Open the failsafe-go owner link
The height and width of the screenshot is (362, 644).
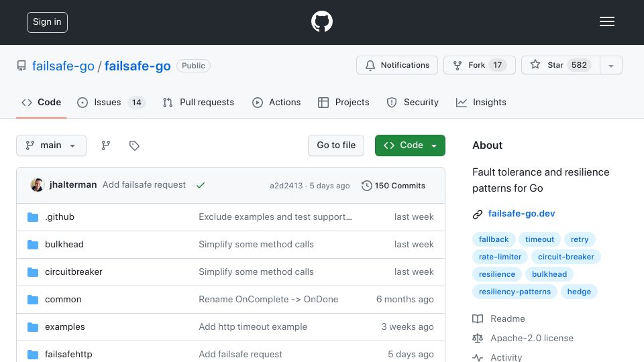point(63,66)
